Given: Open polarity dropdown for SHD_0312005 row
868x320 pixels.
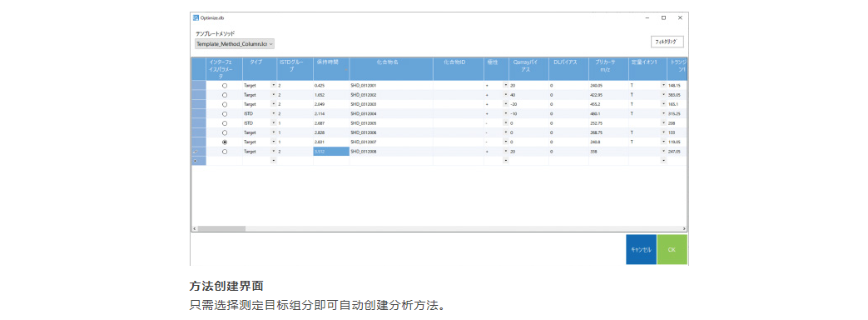Looking at the screenshot, I should click(x=505, y=123).
